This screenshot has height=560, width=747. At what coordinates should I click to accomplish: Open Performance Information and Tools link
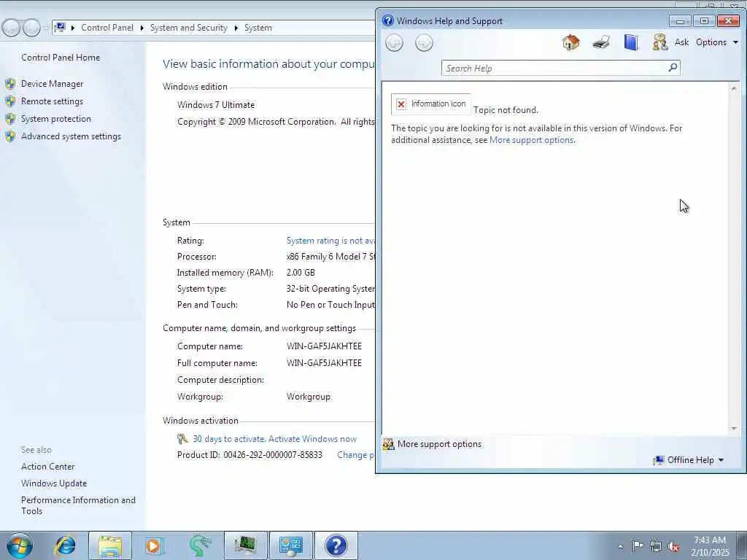point(78,505)
